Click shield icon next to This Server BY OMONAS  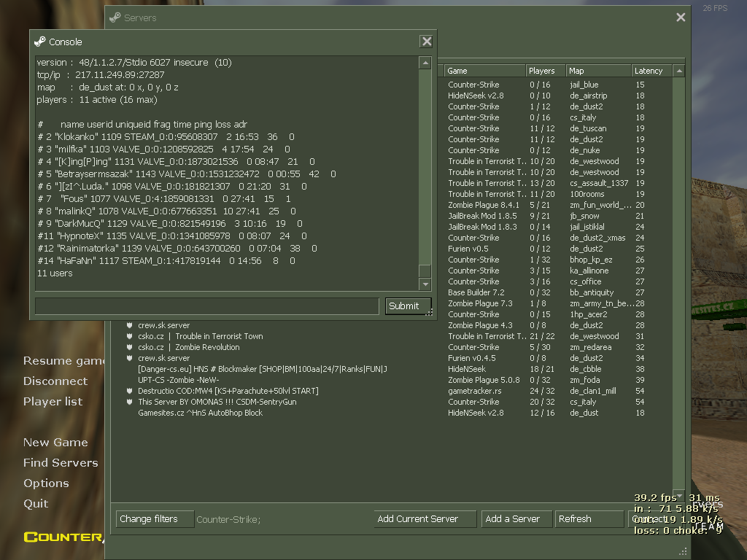click(130, 402)
